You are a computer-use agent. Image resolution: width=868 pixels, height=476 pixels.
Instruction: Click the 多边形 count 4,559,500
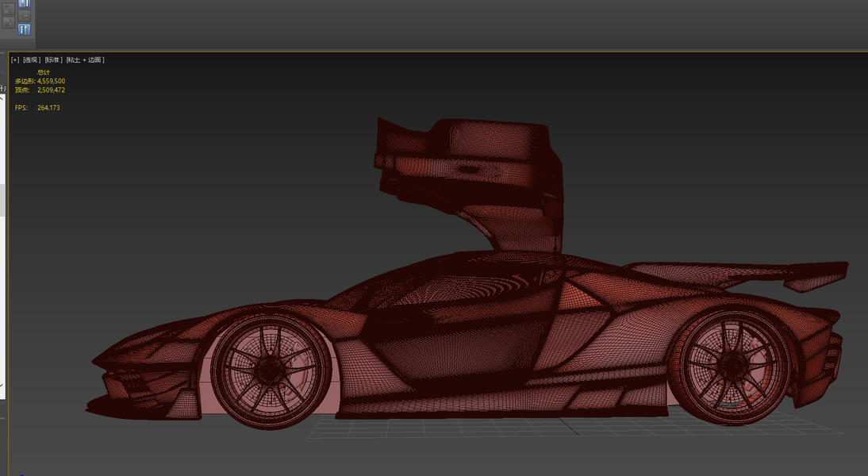tap(51, 81)
